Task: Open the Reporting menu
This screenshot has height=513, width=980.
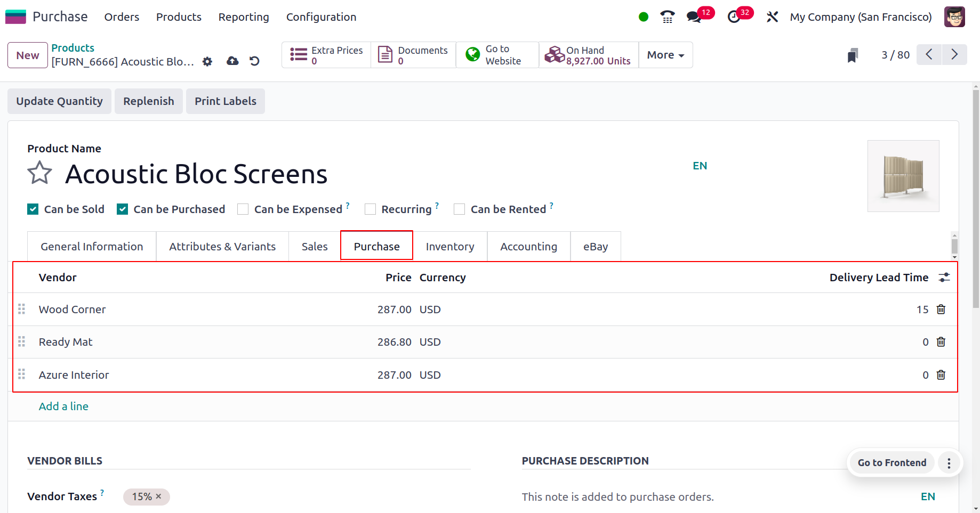Action: click(x=243, y=17)
